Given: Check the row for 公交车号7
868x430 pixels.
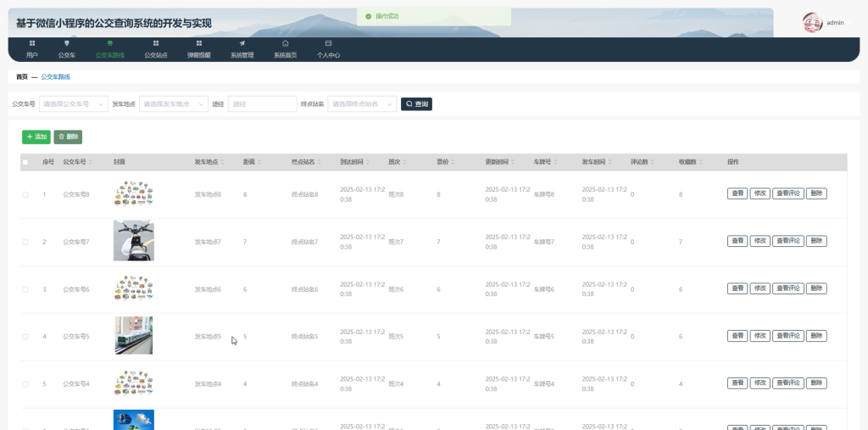Looking at the screenshot, I should pyautogui.click(x=25, y=242).
